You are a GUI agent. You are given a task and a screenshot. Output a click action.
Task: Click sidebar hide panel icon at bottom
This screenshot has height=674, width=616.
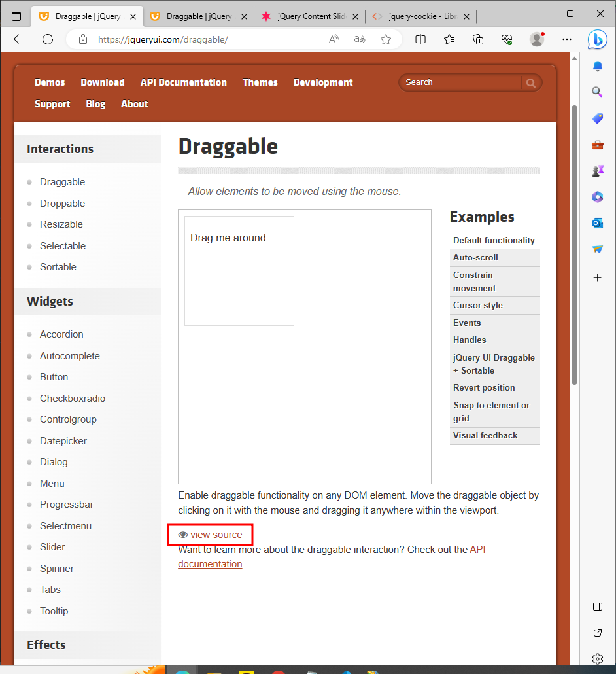point(598,607)
